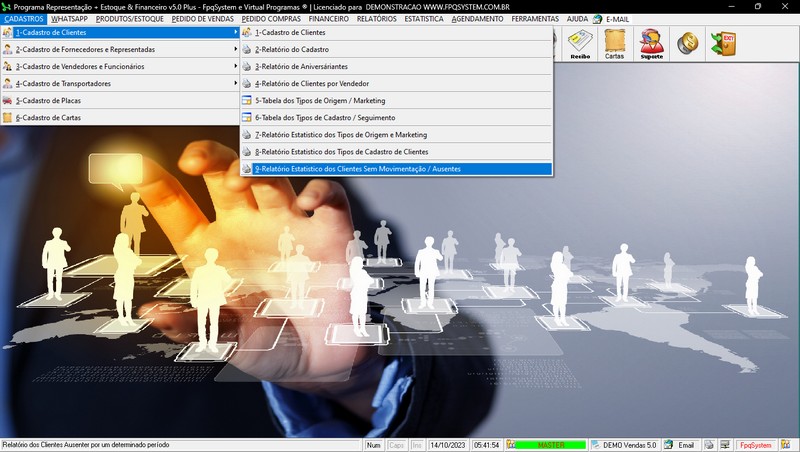The height and width of the screenshot is (452, 800).
Task: Expand Cadastro de Transportadores submenu arrow
Action: point(236,84)
